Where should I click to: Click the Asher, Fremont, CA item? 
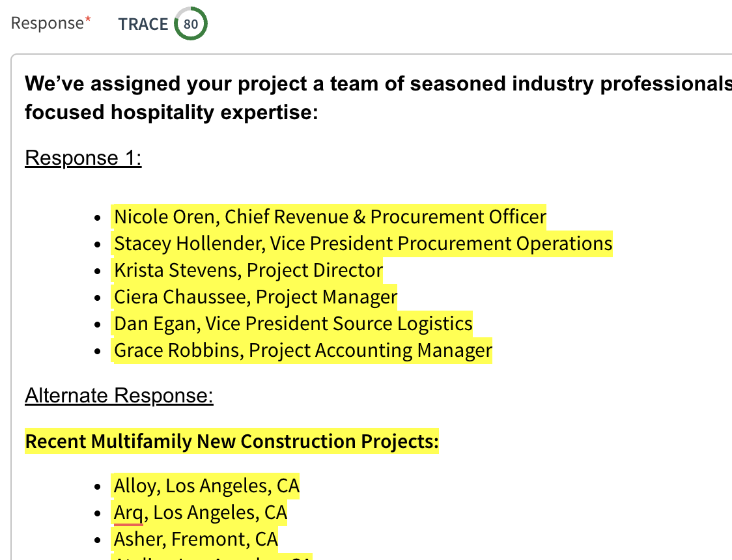pyautogui.click(x=196, y=539)
